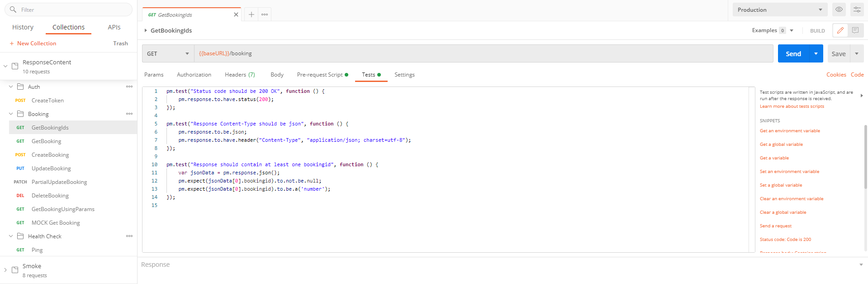
Task: Insert Status code: Code is 200 snippet
Action: pos(785,240)
